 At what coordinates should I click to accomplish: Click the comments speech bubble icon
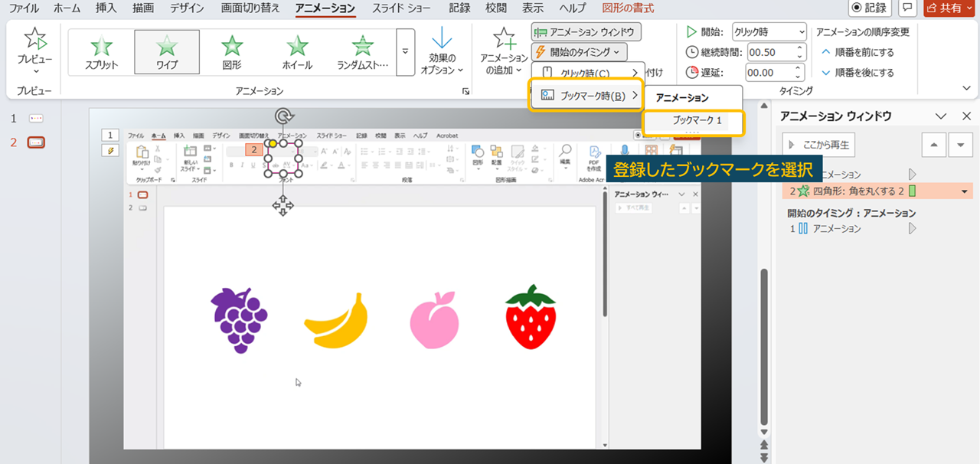(x=908, y=8)
